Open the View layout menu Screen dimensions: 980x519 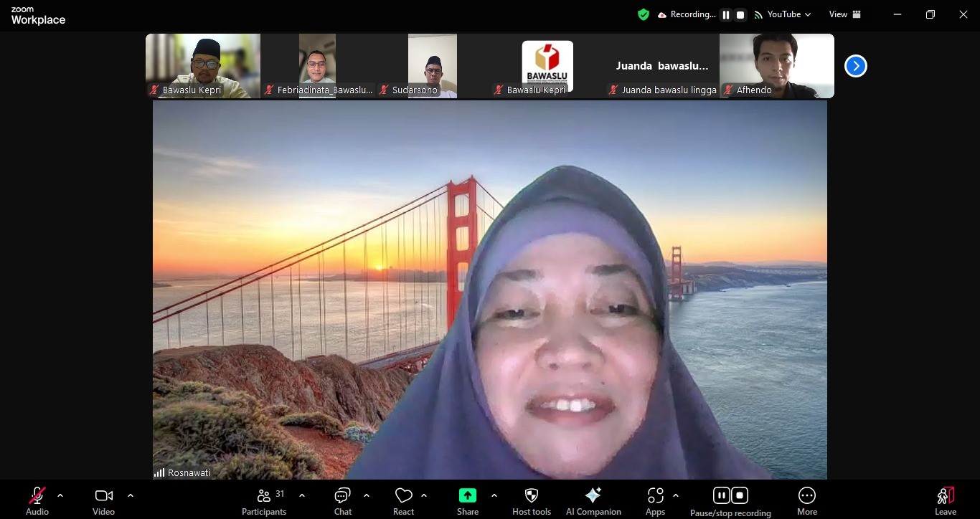(844, 14)
